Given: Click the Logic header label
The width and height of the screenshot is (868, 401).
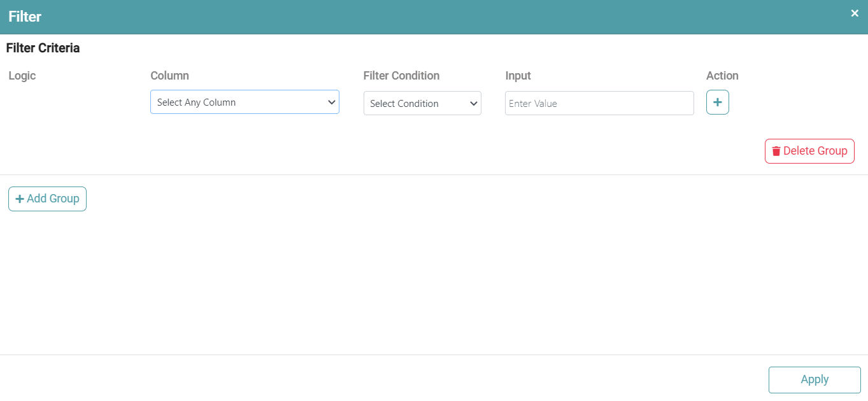Looking at the screenshot, I should pos(22,76).
